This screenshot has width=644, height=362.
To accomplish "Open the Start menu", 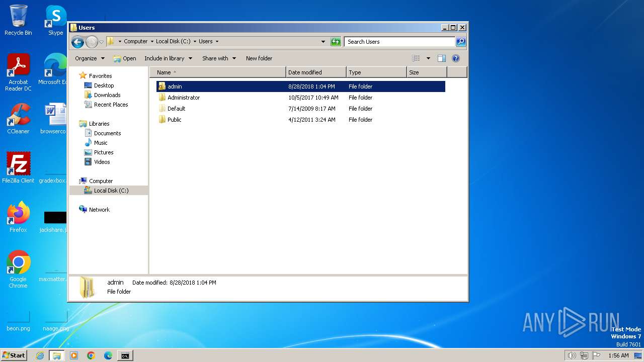I will [14, 355].
